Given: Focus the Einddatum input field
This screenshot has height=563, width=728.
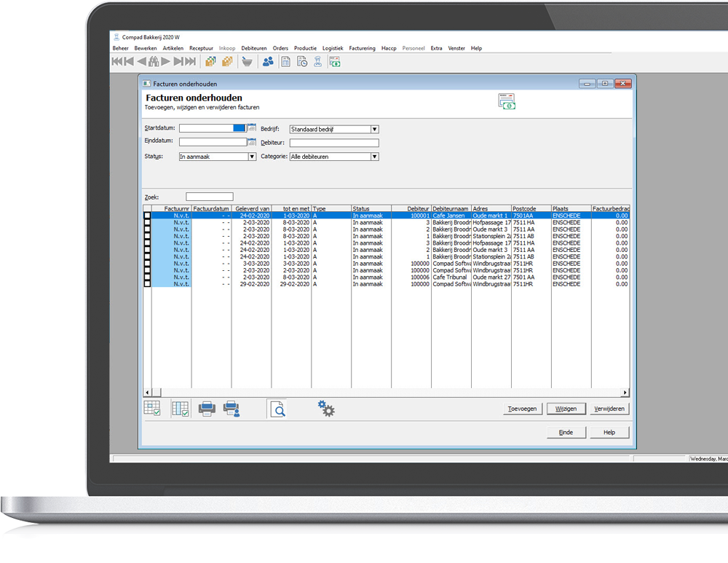Looking at the screenshot, I should point(213,142).
